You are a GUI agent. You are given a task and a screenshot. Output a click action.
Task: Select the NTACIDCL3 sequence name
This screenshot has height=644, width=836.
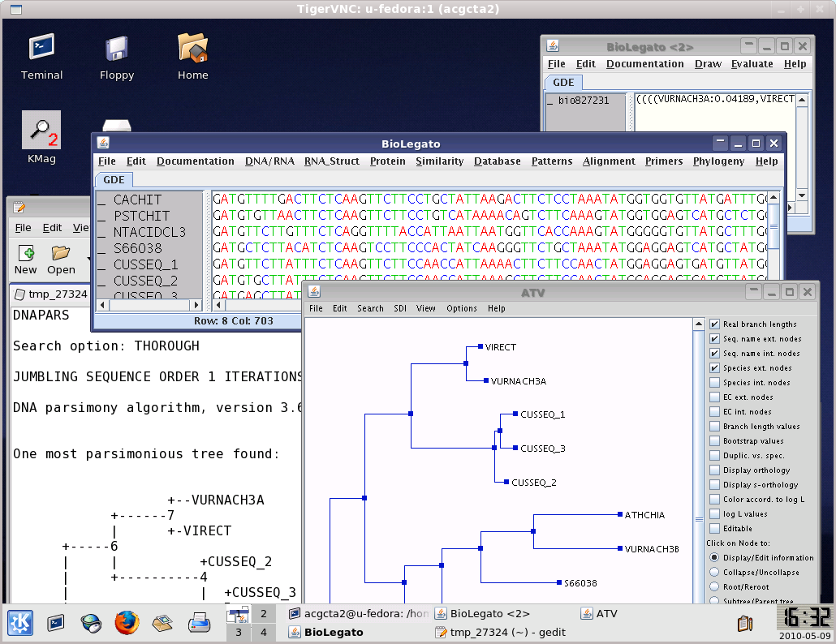coord(149,232)
